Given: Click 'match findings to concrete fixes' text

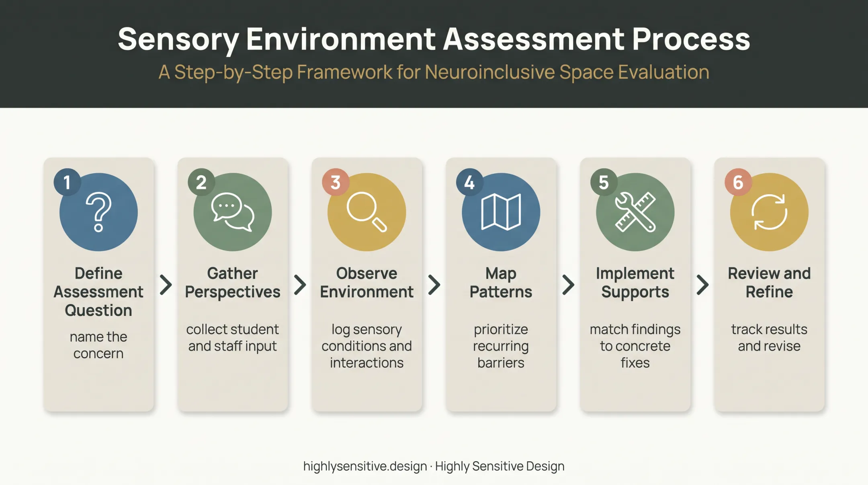Looking at the screenshot, I should click(635, 346).
